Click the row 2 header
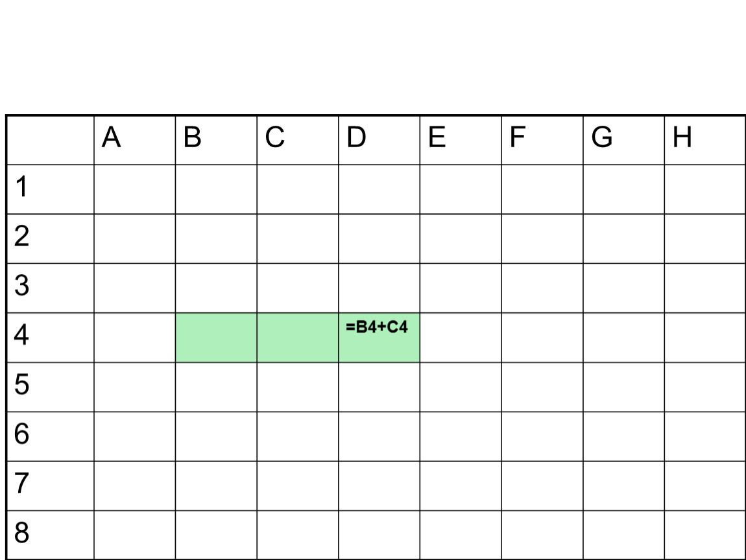The image size is (746, 560). click(x=50, y=239)
